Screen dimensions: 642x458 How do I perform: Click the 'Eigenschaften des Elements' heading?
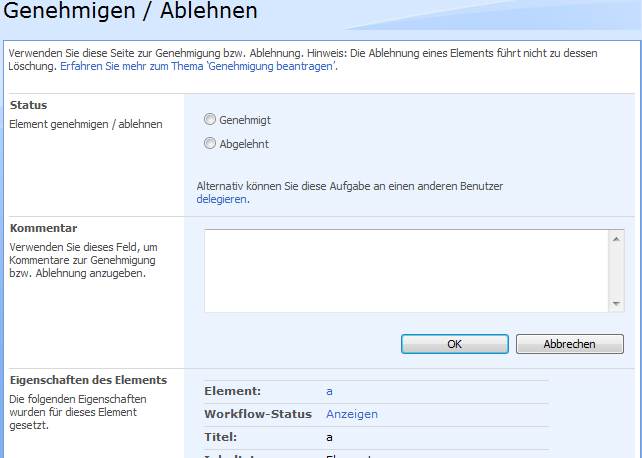[x=88, y=380]
